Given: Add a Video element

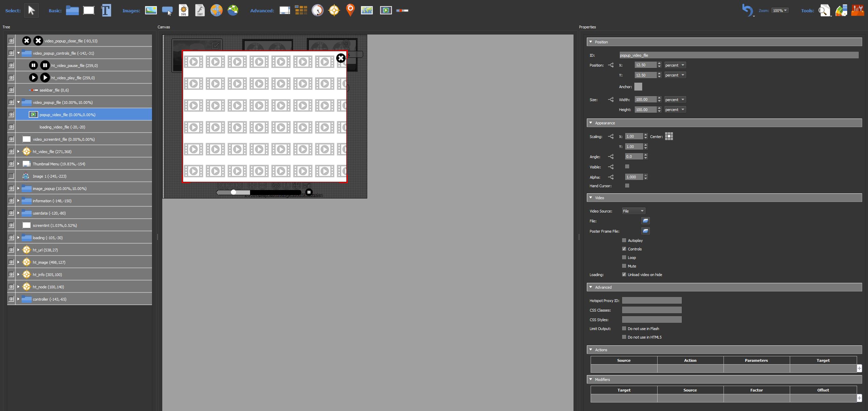Looking at the screenshot, I should coord(386,11).
